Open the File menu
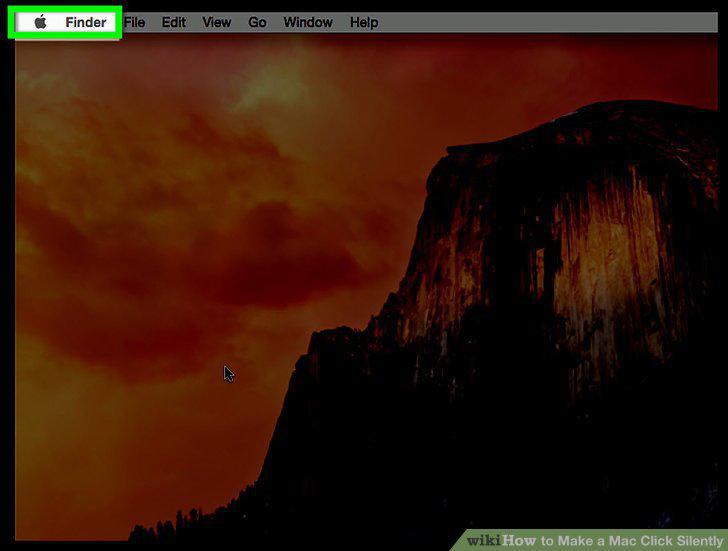This screenshot has height=551, width=728. (x=135, y=22)
